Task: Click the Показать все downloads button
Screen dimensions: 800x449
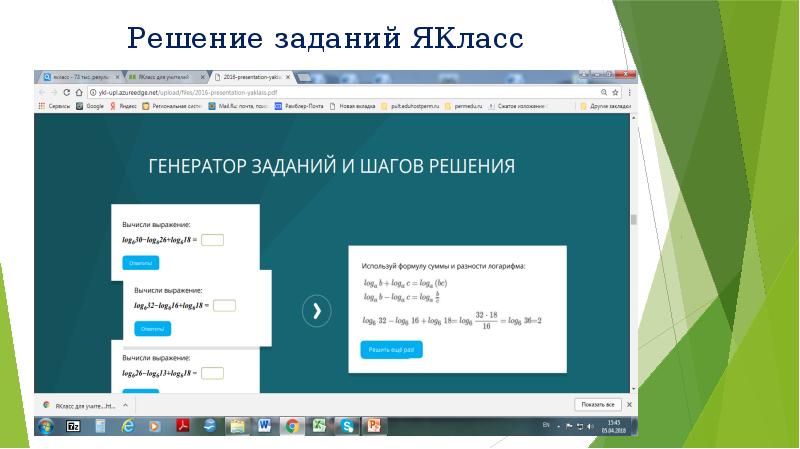Action: [598, 405]
